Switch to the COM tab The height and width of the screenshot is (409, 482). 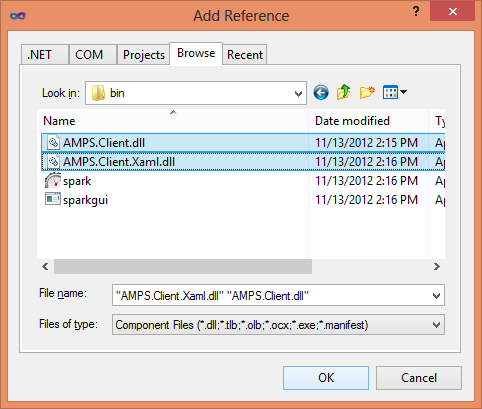click(x=93, y=54)
